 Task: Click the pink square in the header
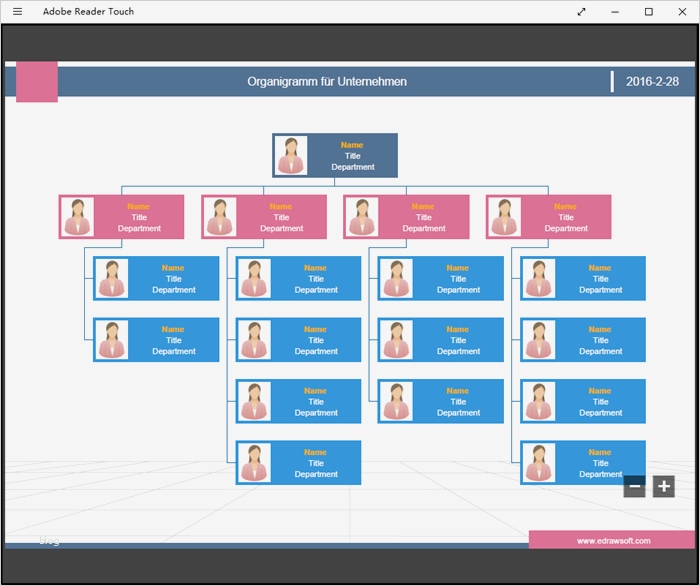[x=37, y=82]
